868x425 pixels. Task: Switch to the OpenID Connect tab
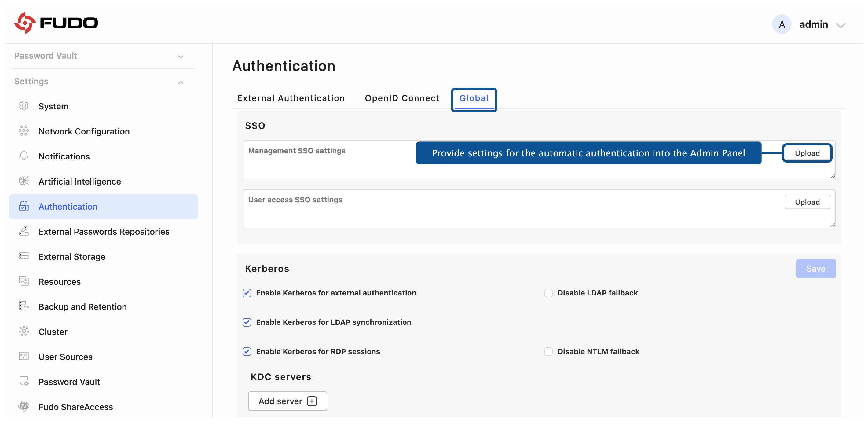coord(402,98)
